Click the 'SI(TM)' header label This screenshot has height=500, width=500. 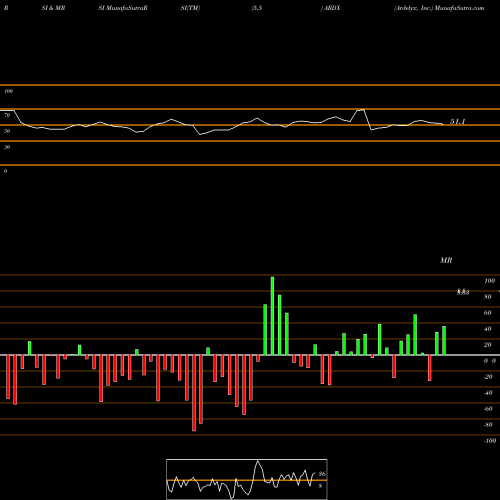pos(190,8)
